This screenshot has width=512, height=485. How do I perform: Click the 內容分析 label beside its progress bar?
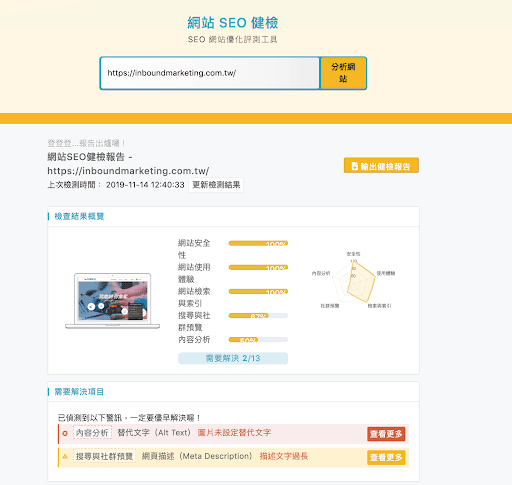coord(194,340)
